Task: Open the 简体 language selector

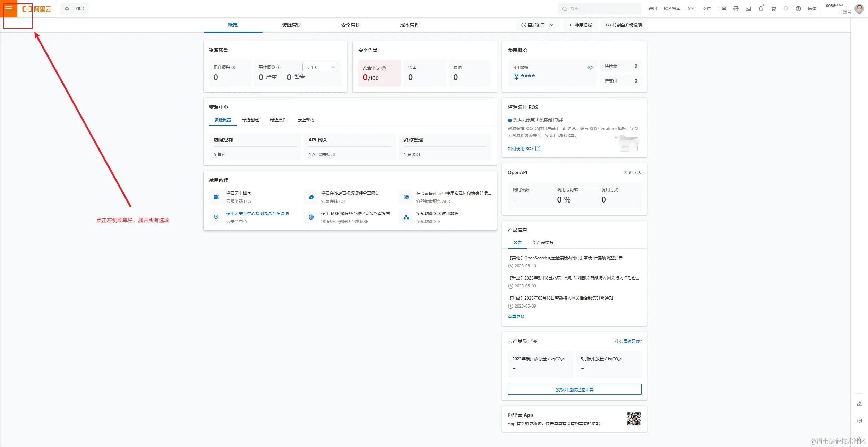Action: 812,9
